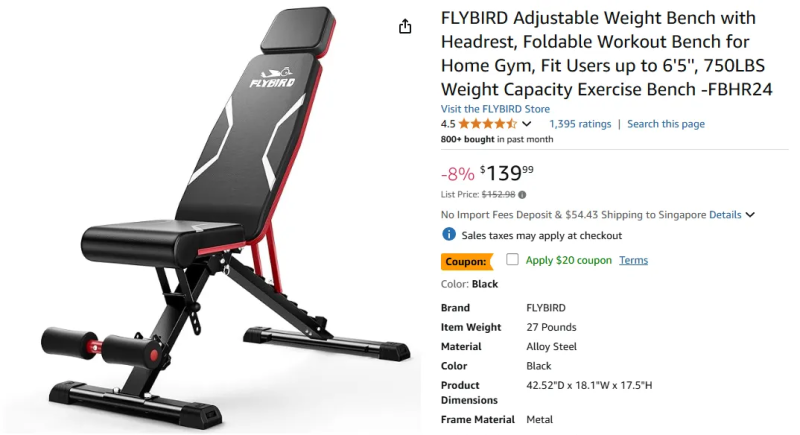This screenshot has height=435, width=800.
Task: Click the star rating icons
Action: coord(488,124)
